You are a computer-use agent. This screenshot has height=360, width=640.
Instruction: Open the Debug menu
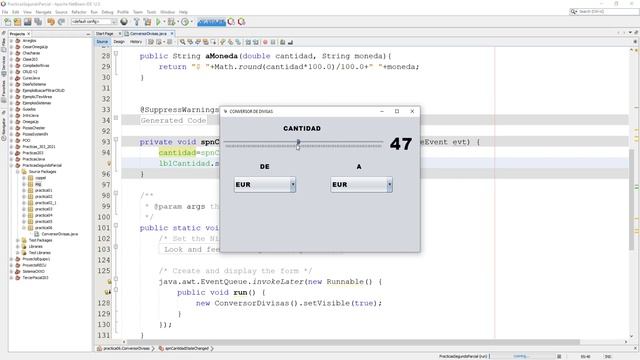coord(107,12)
